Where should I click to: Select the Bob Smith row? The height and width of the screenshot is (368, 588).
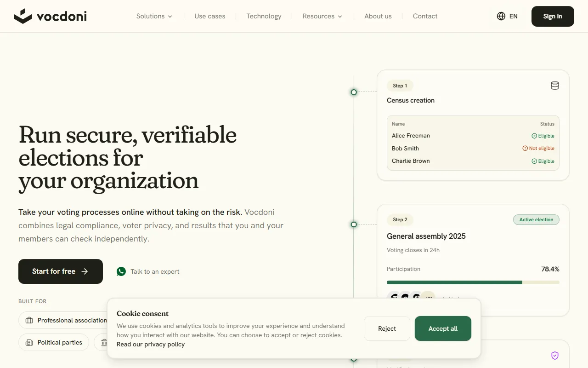[473, 149]
